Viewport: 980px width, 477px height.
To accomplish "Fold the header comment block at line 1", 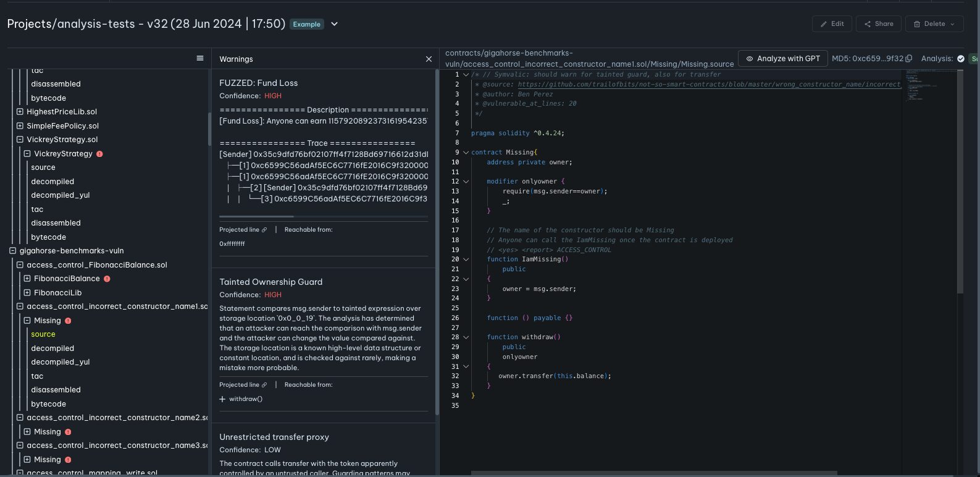I will pos(466,75).
